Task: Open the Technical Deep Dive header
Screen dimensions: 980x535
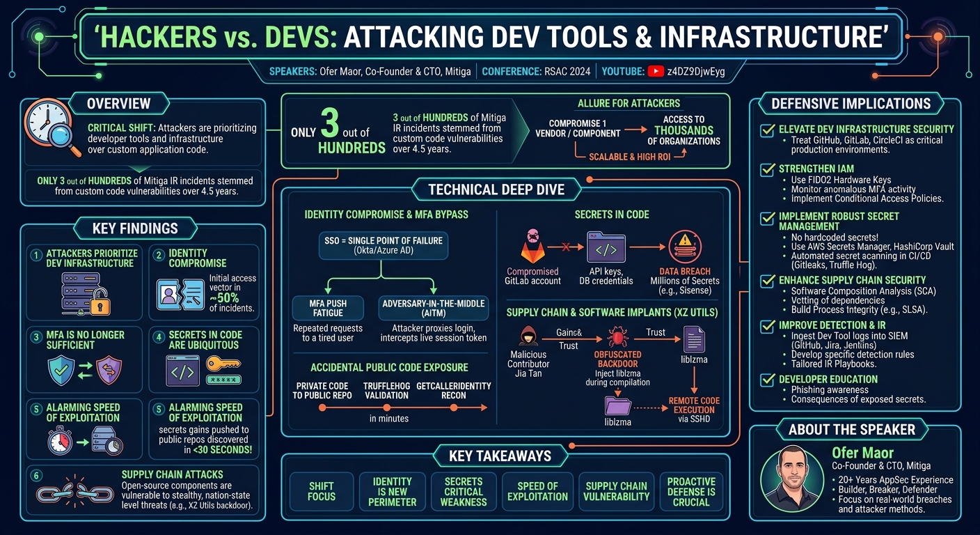Action: [496, 189]
